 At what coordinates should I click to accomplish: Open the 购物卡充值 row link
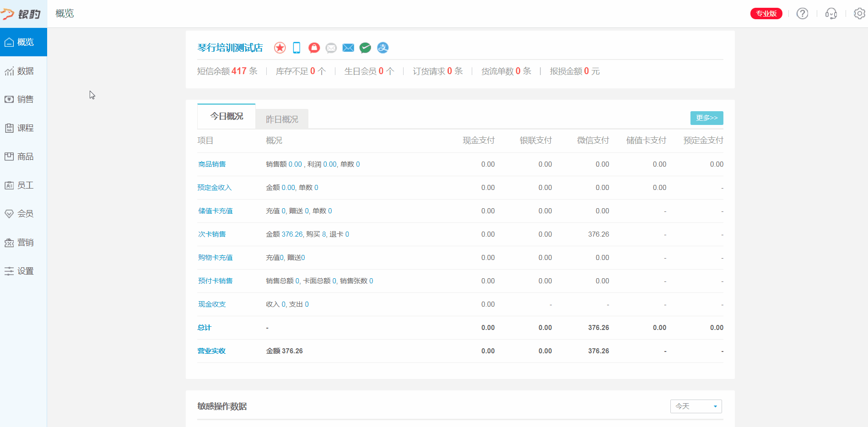[215, 258]
